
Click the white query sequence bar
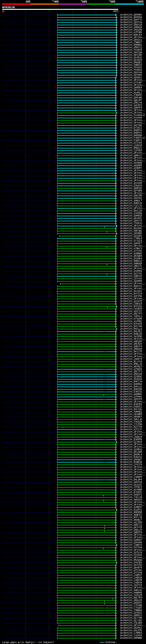[x=60, y=9]
